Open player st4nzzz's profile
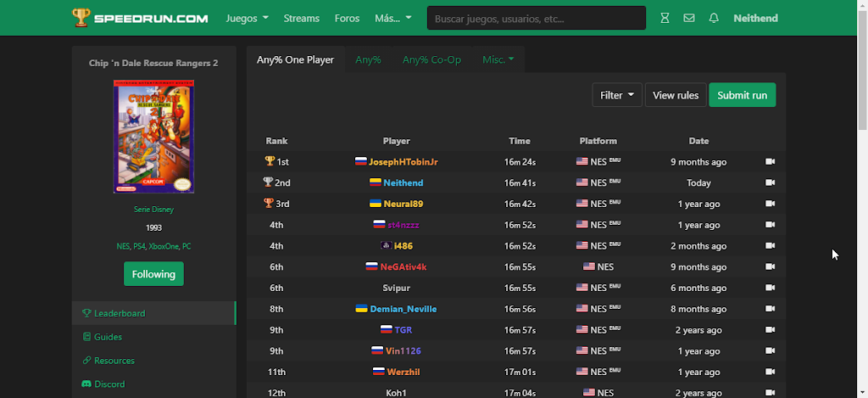The image size is (868, 398). tap(403, 225)
